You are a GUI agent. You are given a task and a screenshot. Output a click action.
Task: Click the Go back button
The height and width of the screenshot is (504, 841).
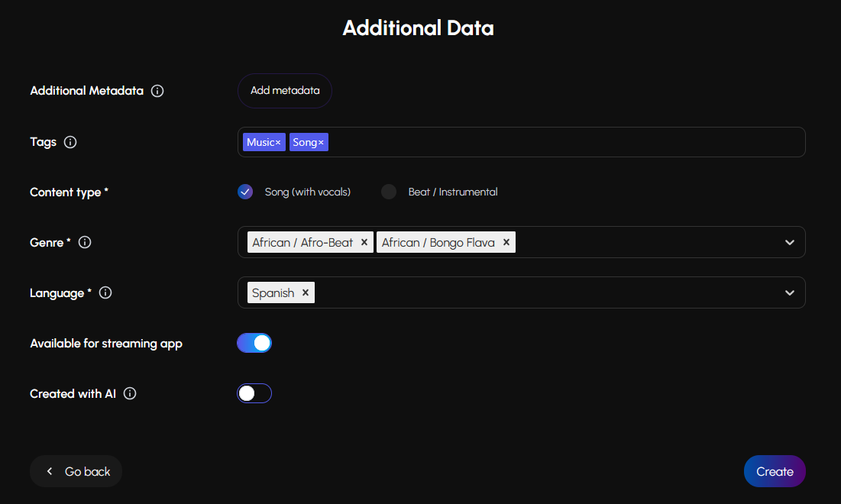[x=76, y=472]
